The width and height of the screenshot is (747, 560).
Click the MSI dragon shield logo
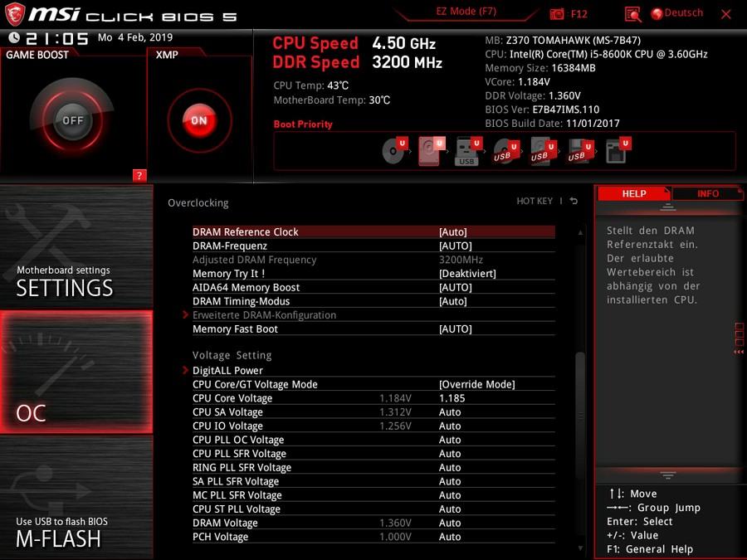pyautogui.click(x=14, y=14)
